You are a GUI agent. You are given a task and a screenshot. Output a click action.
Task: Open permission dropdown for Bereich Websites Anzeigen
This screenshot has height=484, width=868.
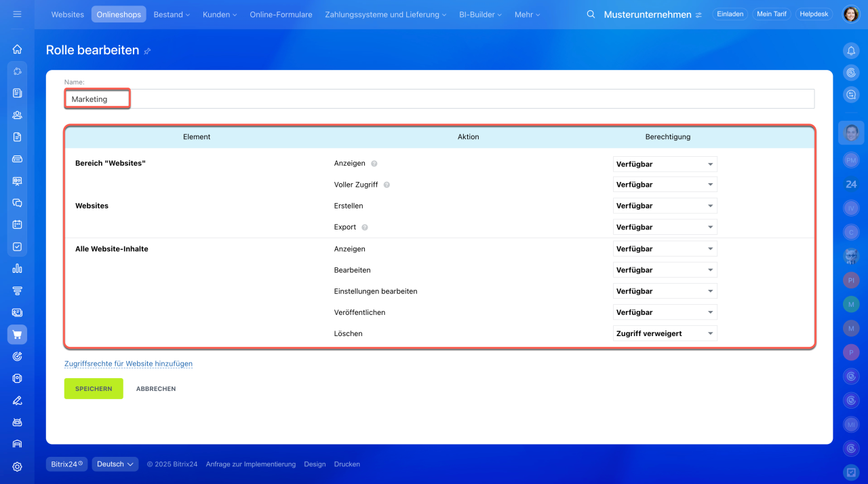coord(665,164)
